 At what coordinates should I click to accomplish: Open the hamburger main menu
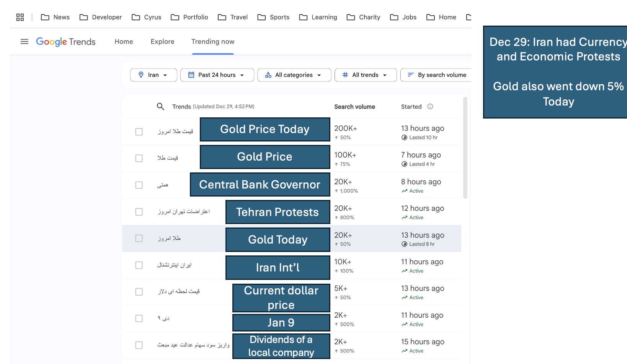click(x=24, y=41)
